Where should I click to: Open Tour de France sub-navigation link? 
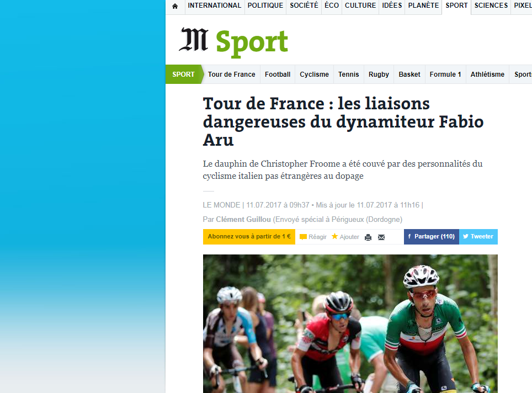(231, 75)
